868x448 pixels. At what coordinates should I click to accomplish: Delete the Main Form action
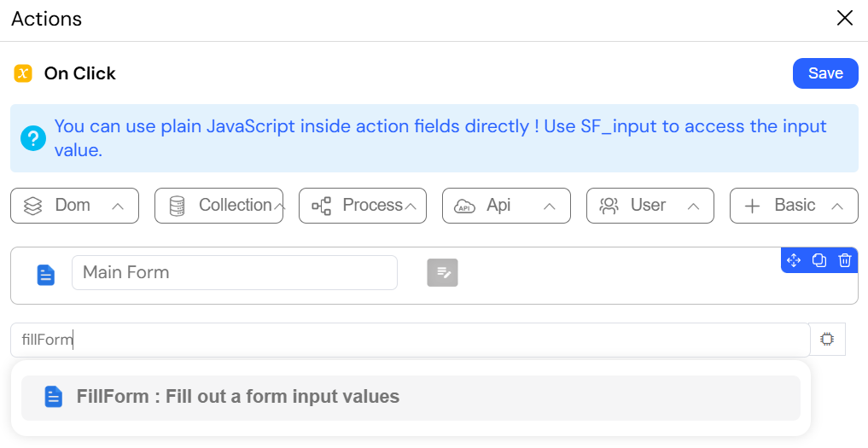845,260
